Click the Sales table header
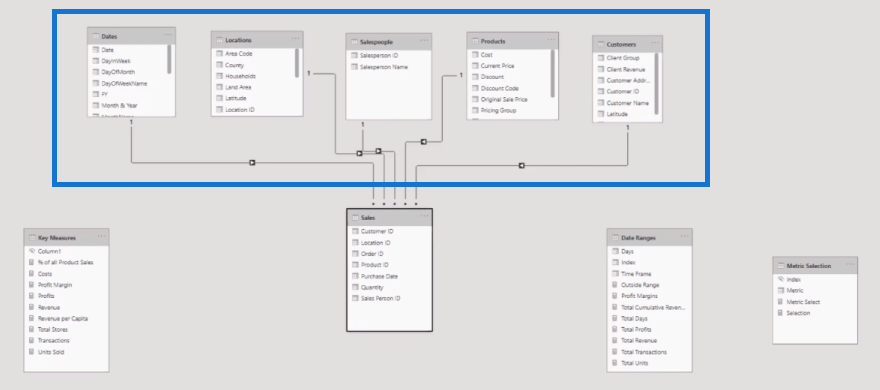The image size is (880, 390). (389, 217)
